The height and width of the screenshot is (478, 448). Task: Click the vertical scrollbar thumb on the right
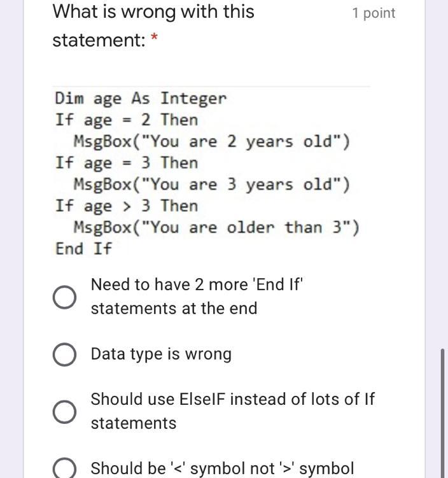pyautogui.click(x=442, y=413)
